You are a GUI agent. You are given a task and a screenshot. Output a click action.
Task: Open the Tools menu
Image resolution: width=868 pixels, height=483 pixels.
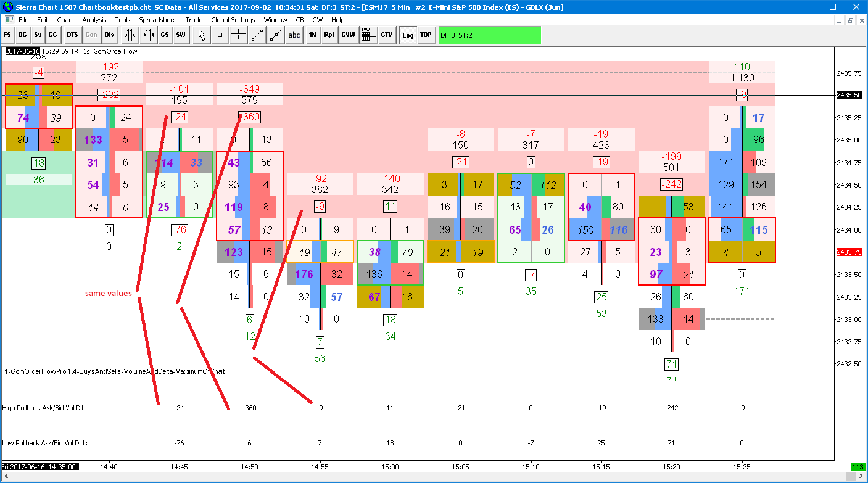123,20
